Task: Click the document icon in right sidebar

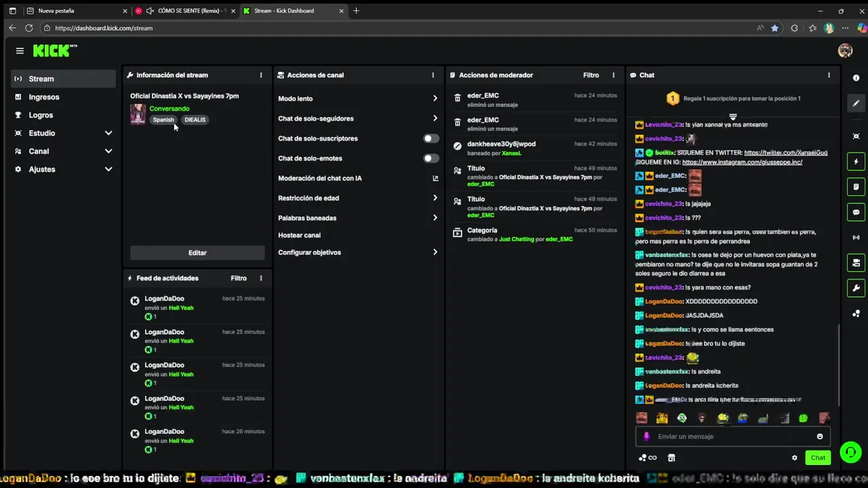Action: click(856, 187)
